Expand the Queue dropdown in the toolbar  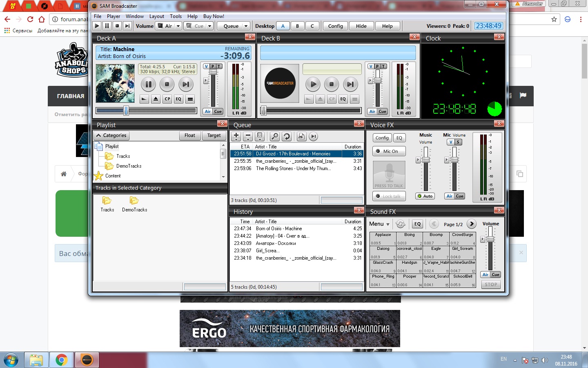(x=246, y=26)
